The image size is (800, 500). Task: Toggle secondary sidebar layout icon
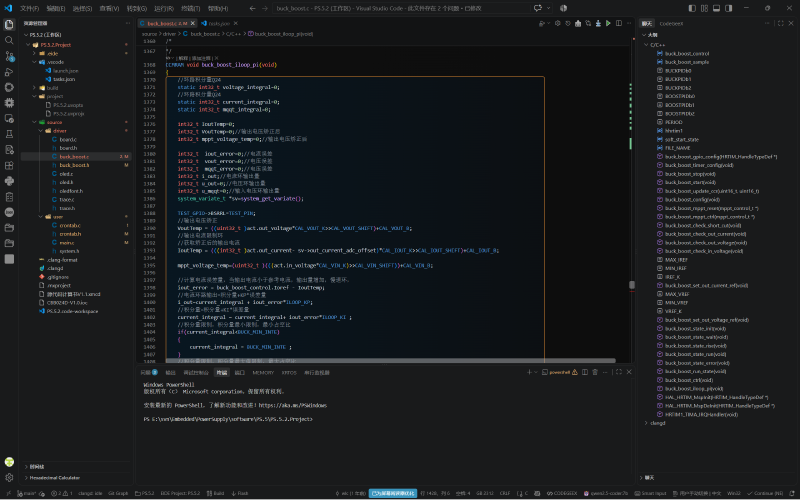(x=729, y=8)
